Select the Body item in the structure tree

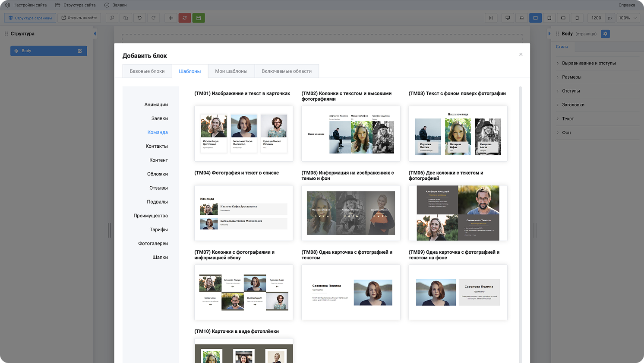(49, 51)
